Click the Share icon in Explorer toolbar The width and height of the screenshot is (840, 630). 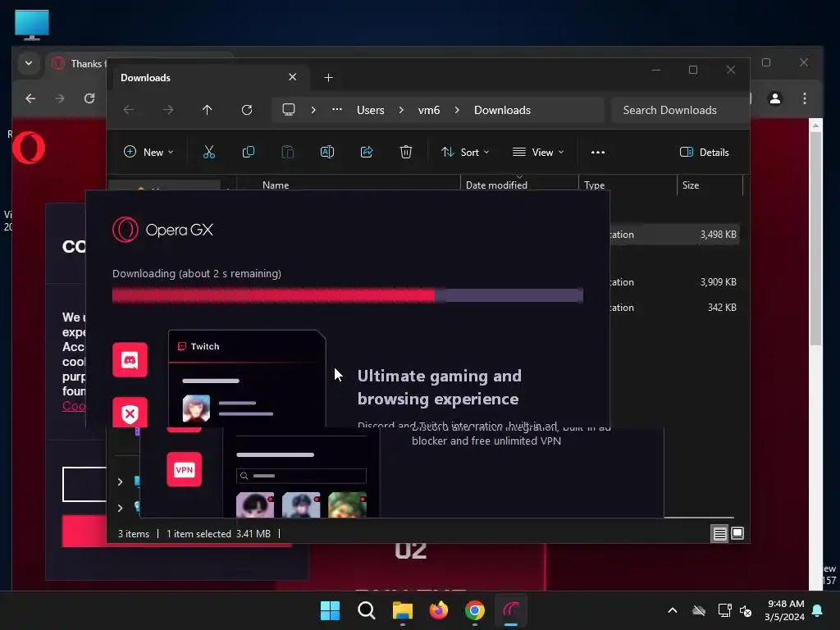point(367,152)
